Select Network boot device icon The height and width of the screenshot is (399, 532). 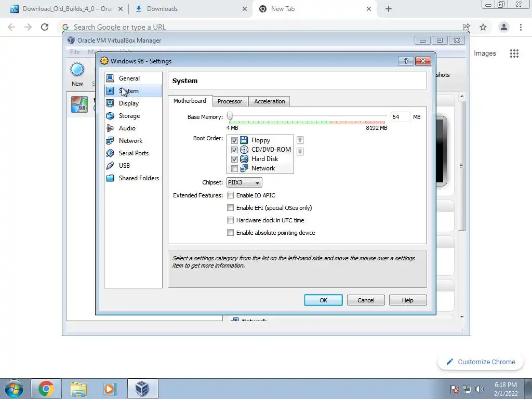(x=244, y=168)
